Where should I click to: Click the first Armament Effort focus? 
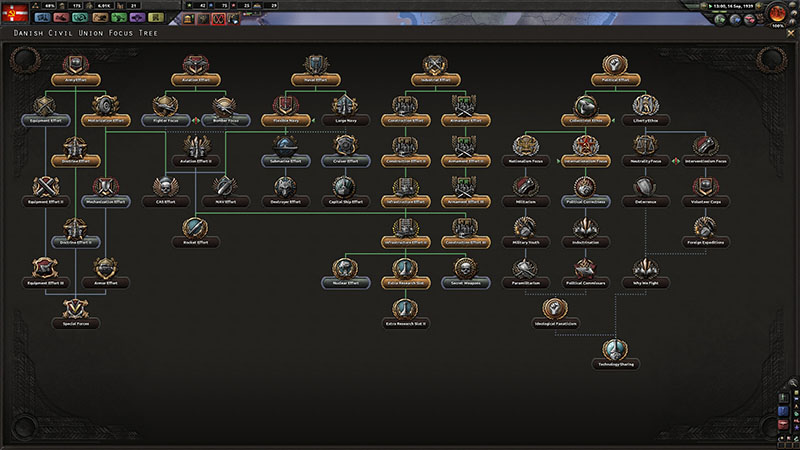[466, 112]
